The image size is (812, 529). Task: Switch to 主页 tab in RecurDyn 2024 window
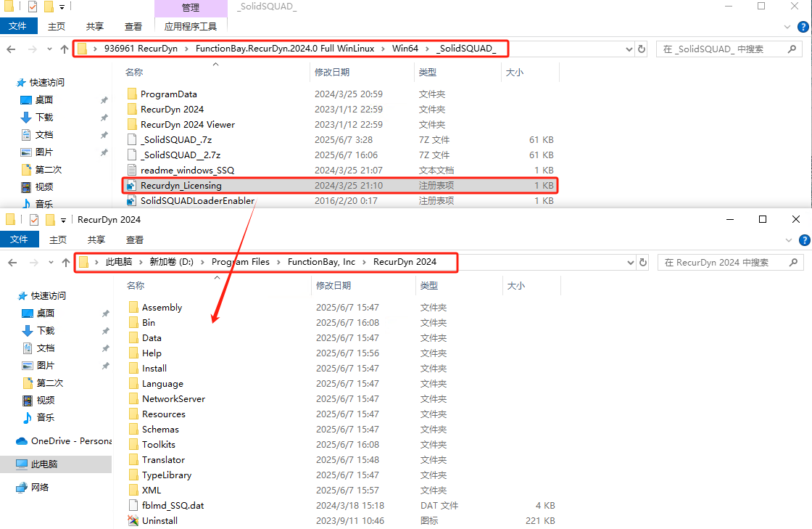[58, 240]
